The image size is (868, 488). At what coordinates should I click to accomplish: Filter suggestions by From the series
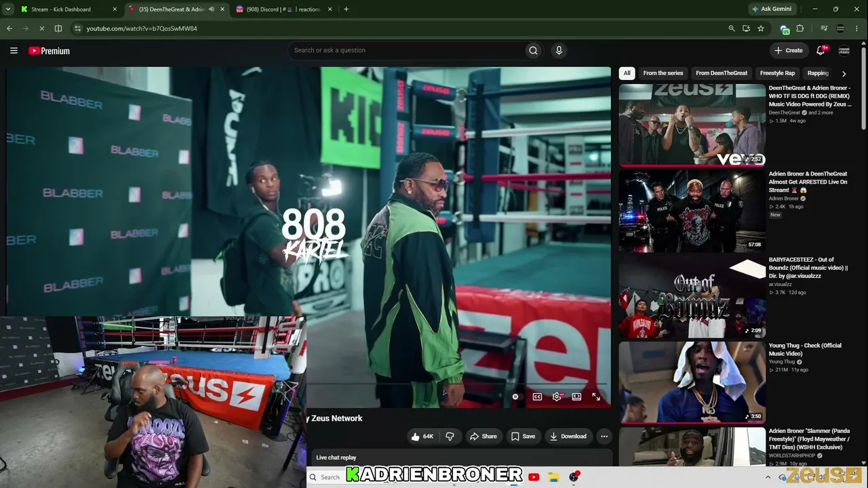coord(663,73)
